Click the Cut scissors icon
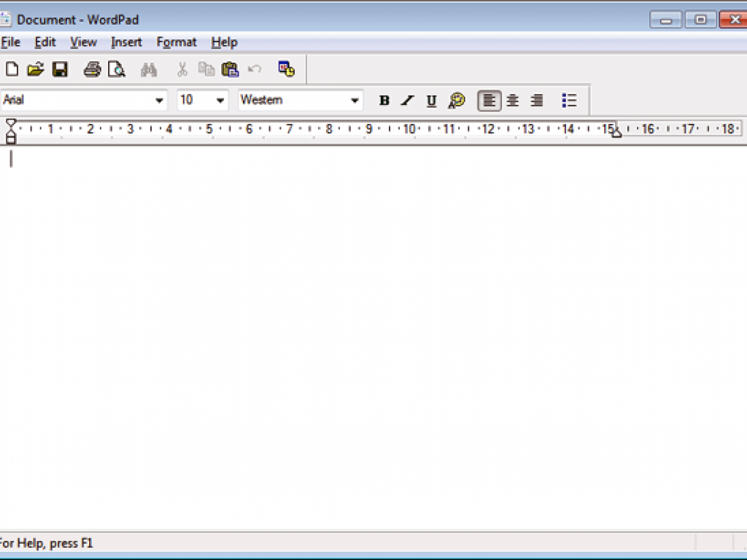The width and height of the screenshot is (747, 560). 182,69
